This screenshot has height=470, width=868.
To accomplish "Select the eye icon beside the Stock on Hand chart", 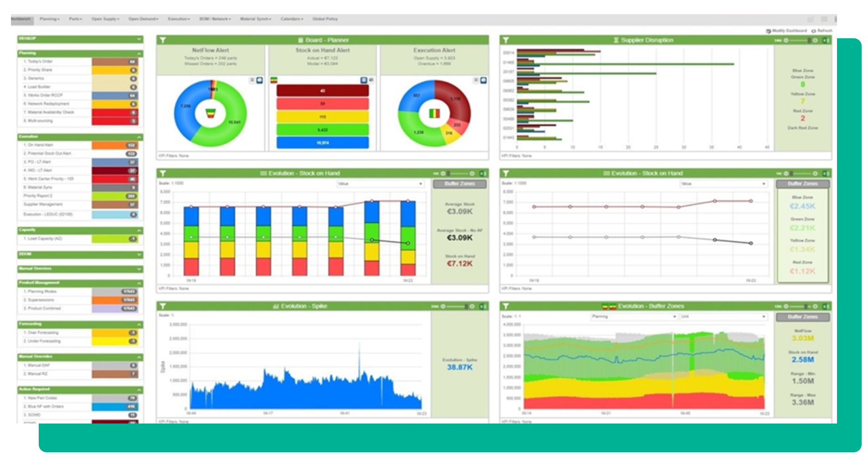I will coord(372,80).
